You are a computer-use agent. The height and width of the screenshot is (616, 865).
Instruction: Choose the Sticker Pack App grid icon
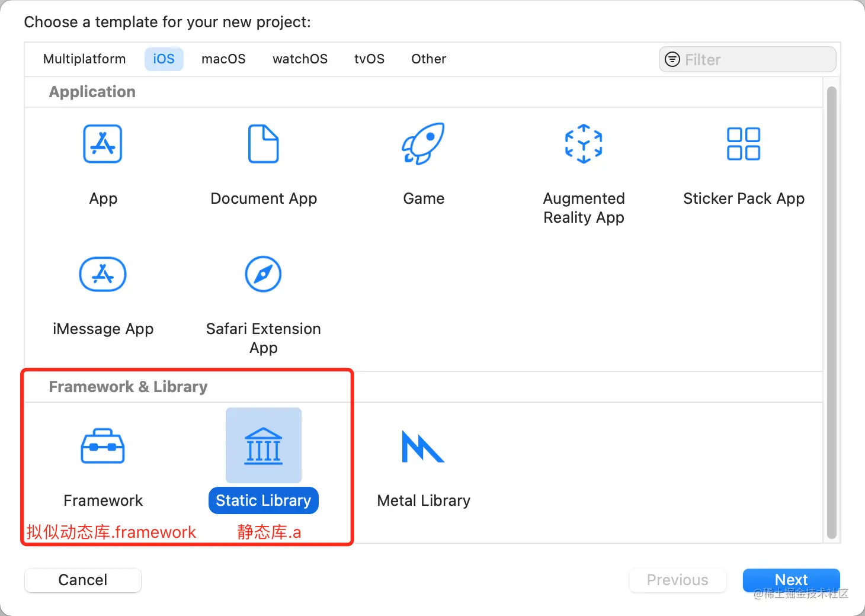tap(744, 144)
